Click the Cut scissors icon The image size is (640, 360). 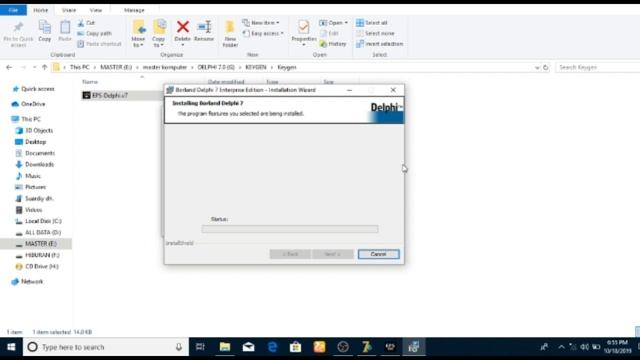pos(81,23)
